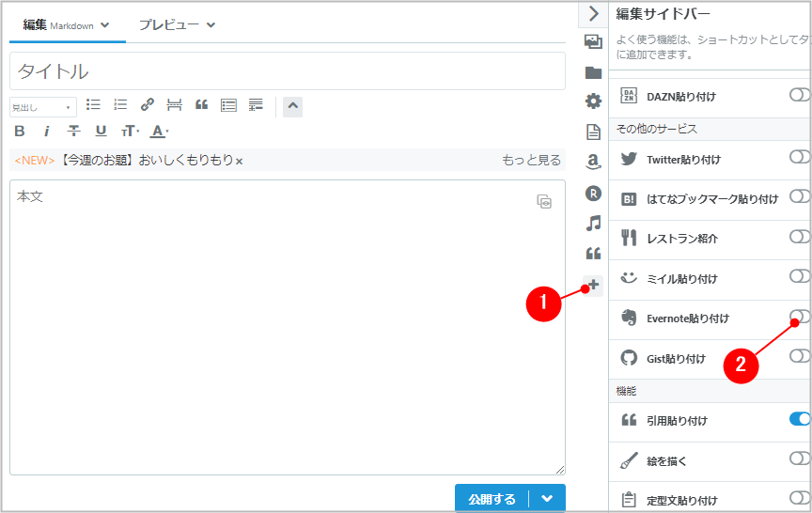Open font size dropdown
Screen dimensions: 812x513
tap(130, 132)
